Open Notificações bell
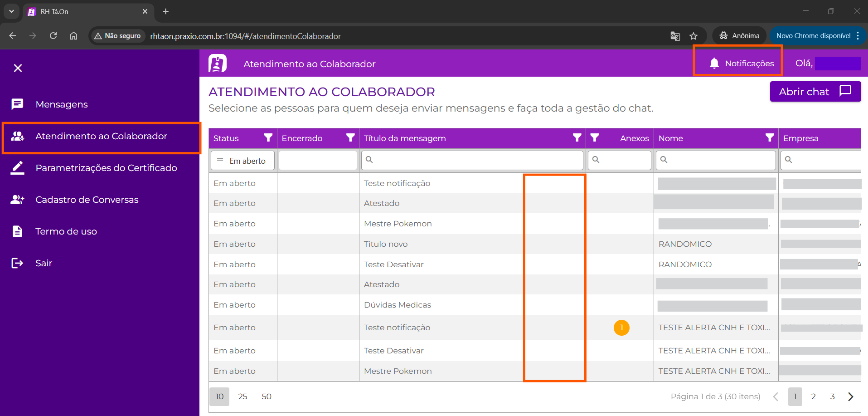This screenshot has width=868, height=416. 742,63
